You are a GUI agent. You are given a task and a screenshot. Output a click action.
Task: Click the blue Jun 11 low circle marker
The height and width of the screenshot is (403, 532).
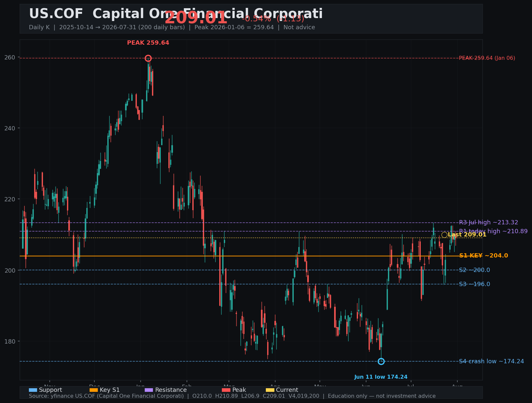click(x=381, y=361)
